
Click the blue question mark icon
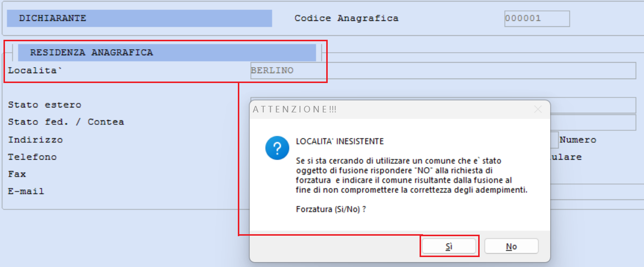click(277, 148)
